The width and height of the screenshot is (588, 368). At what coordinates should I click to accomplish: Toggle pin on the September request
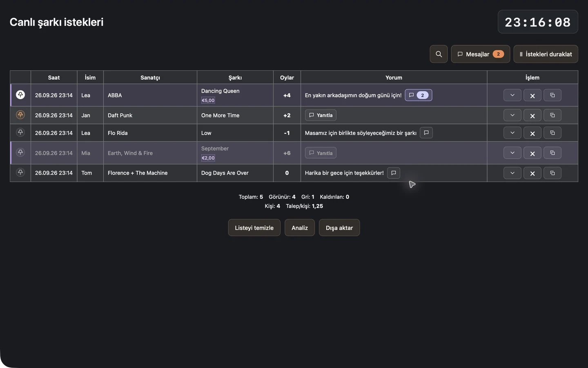(20, 152)
